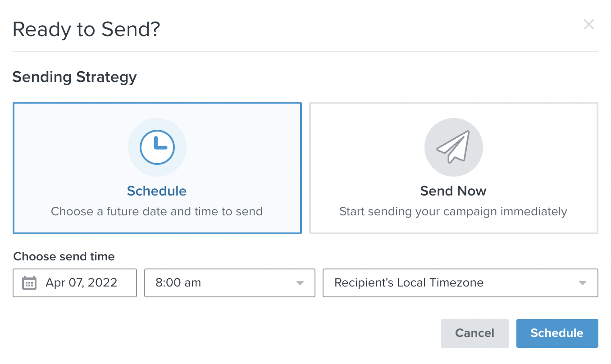Click "Start sending your campaign immediately" text
611x364 pixels.
point(453,211)
